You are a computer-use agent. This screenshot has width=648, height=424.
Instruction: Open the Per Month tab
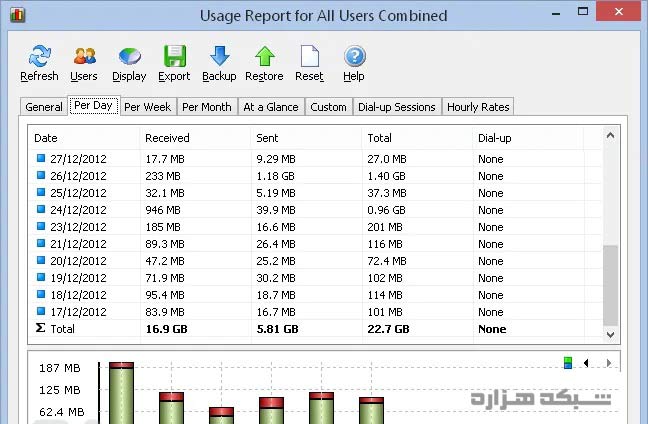(207, 107)
